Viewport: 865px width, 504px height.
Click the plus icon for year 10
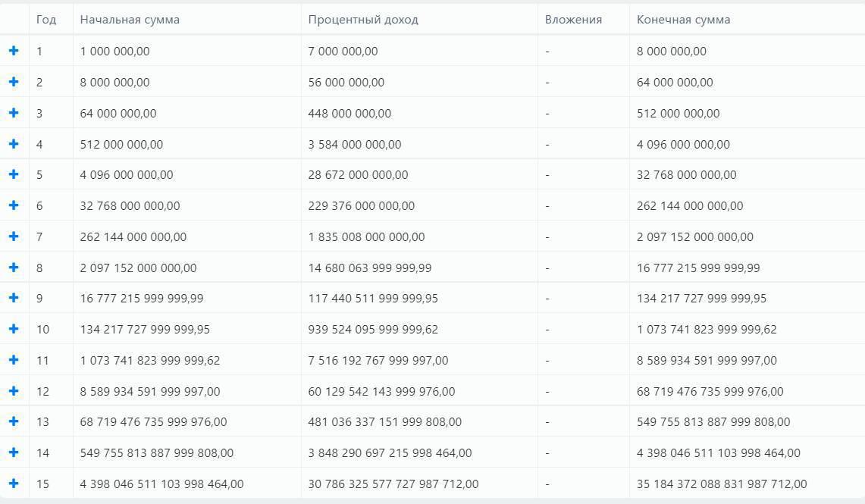coord(14,329)
